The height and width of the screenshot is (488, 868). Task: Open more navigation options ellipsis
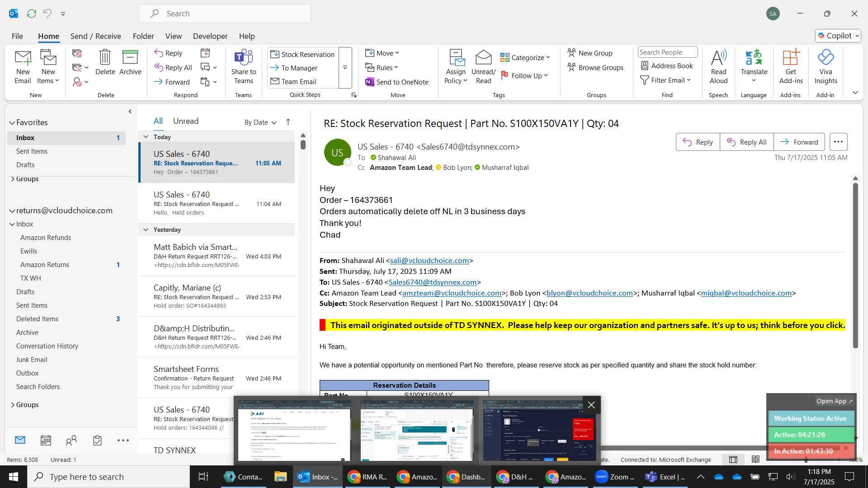tap(123, 440)
